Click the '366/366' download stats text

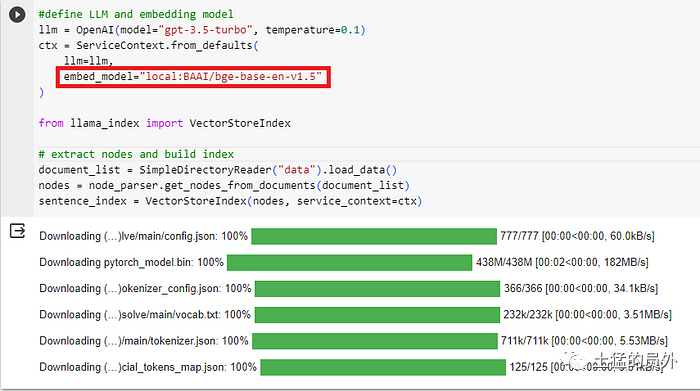click(x=581, y=289)
